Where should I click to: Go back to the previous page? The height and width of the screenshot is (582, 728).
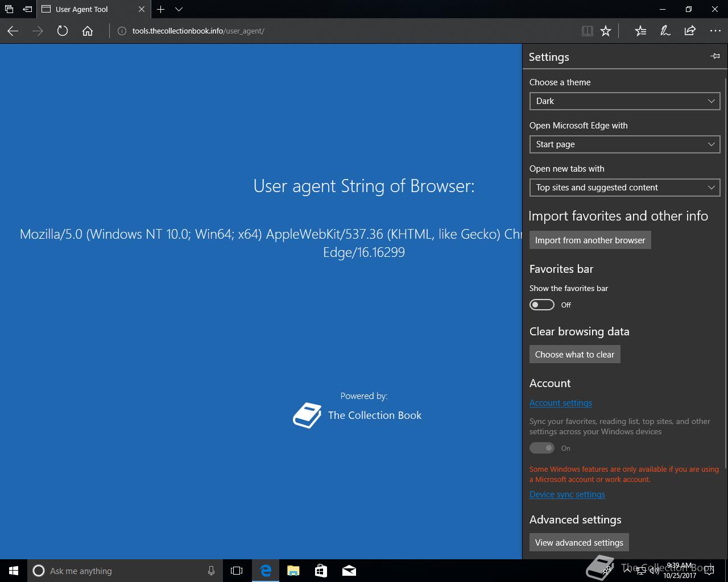(x=13, y=31)
